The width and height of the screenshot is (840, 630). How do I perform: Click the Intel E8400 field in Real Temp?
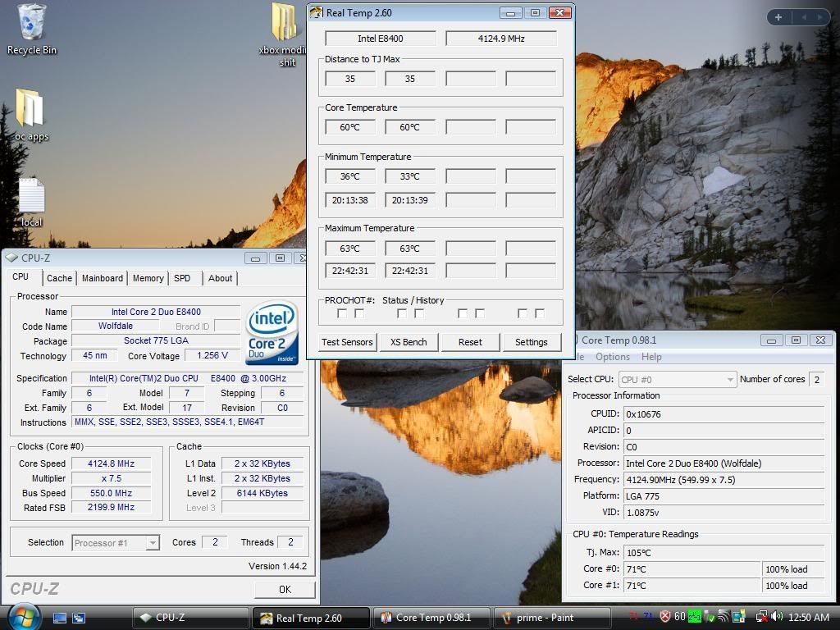coord(381,39)
